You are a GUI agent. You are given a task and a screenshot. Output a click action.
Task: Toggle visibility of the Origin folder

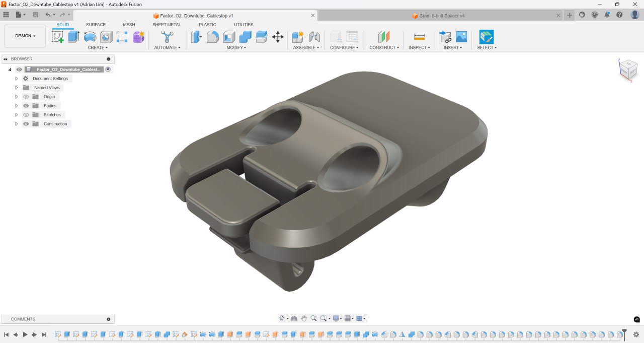tap(26, 97)
